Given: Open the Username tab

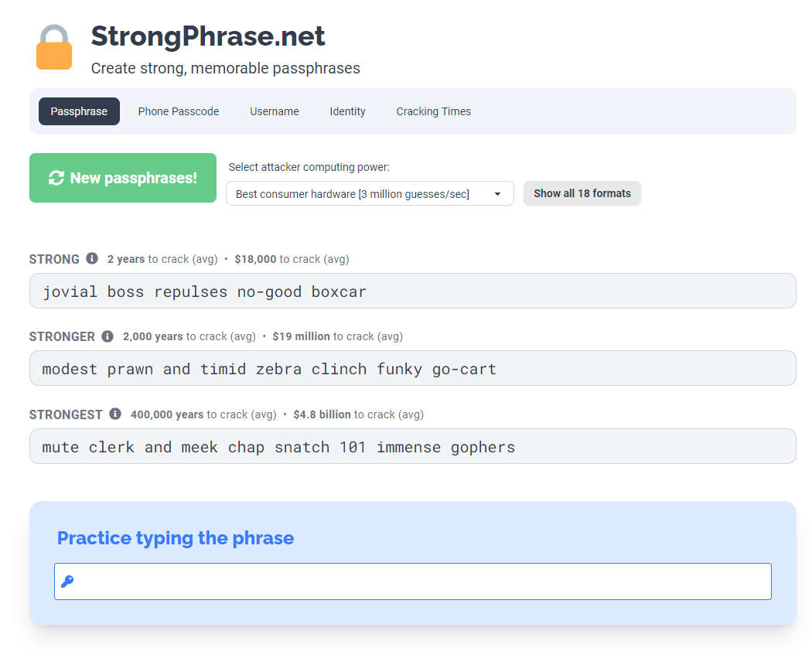Looking at the screenshot, I should (274, 111).
